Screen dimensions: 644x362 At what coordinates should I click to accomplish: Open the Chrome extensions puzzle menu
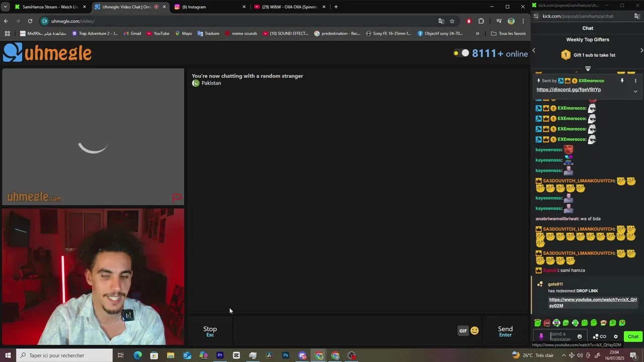481,21
